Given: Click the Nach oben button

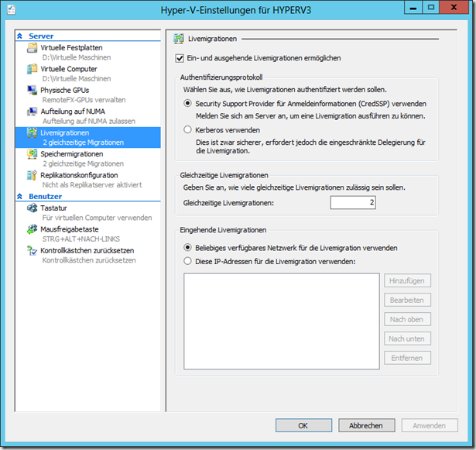Looking at the screenshot, I should coord(407,319).
